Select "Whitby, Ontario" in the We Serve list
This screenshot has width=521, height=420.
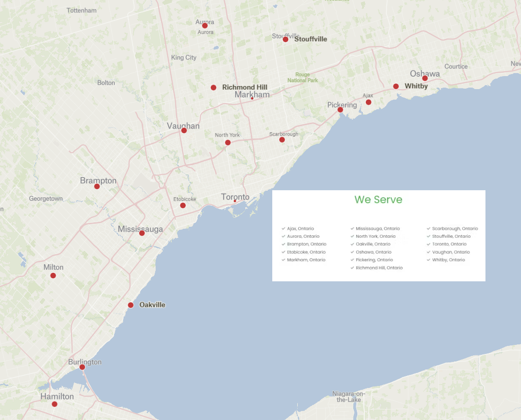[x=448, y=260]
